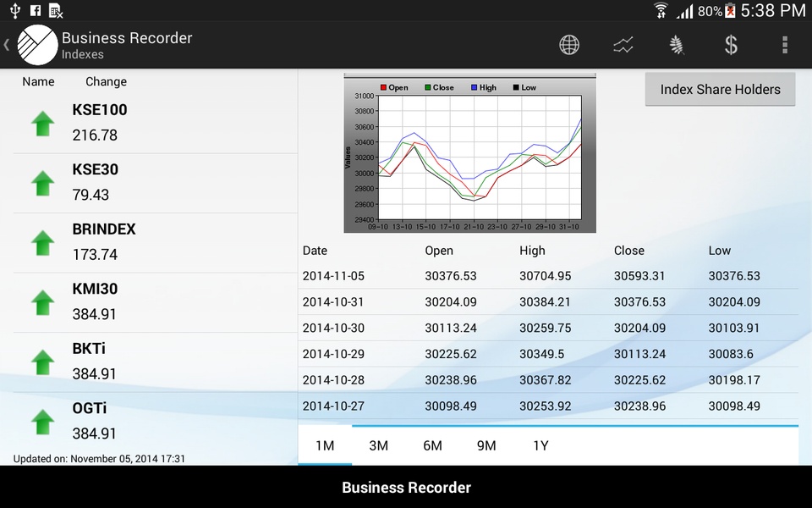This screenshot has height=508, width=812.
Task: Tap the Low column header
Action: pos(719,251)
